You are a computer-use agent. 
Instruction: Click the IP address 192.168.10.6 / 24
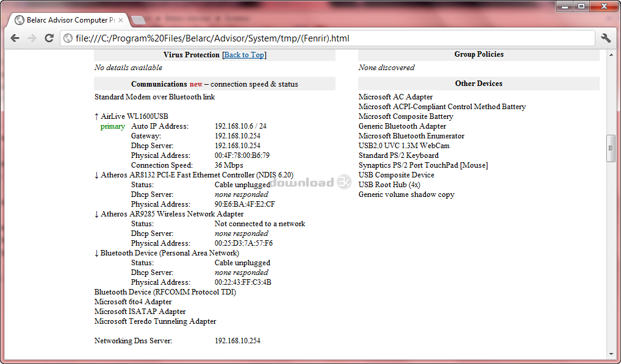[240, 126]
